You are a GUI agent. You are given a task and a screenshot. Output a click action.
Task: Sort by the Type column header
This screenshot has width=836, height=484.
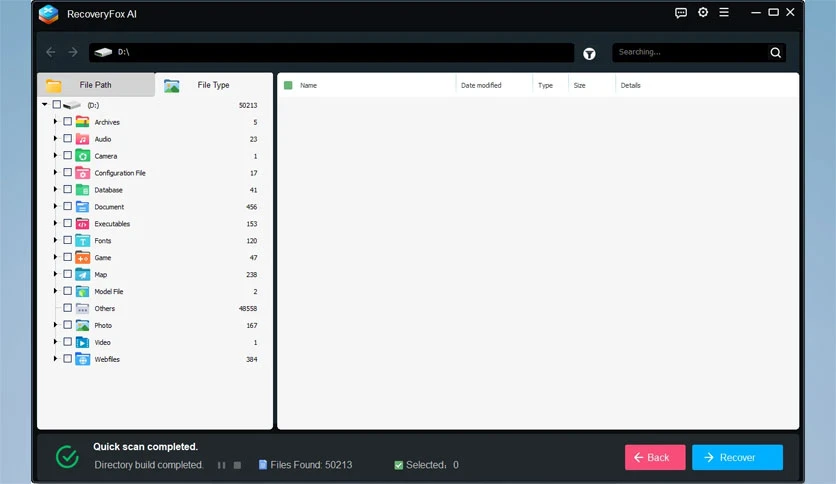tap(545, 85)
